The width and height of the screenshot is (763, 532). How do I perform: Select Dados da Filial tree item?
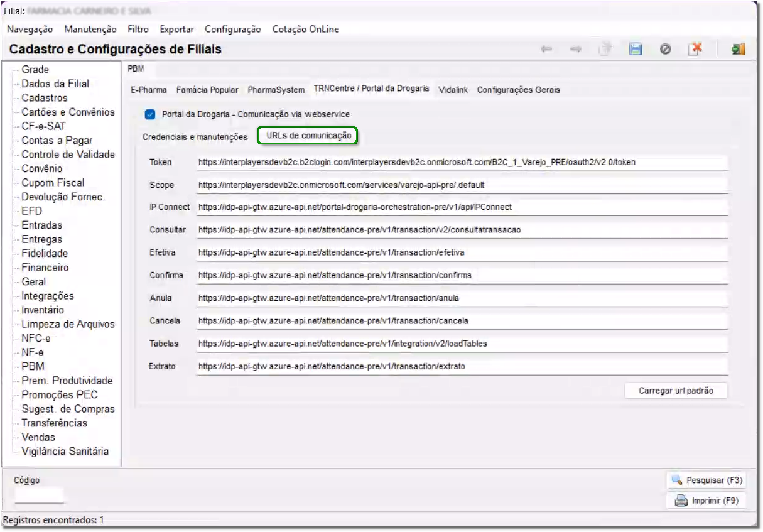click(55, 84)
